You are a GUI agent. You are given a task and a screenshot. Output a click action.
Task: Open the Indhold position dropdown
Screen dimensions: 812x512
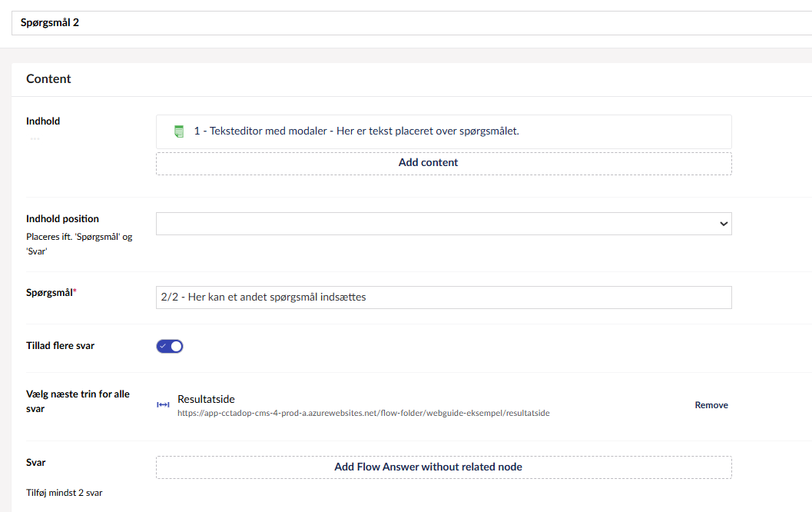pos(443,224)
